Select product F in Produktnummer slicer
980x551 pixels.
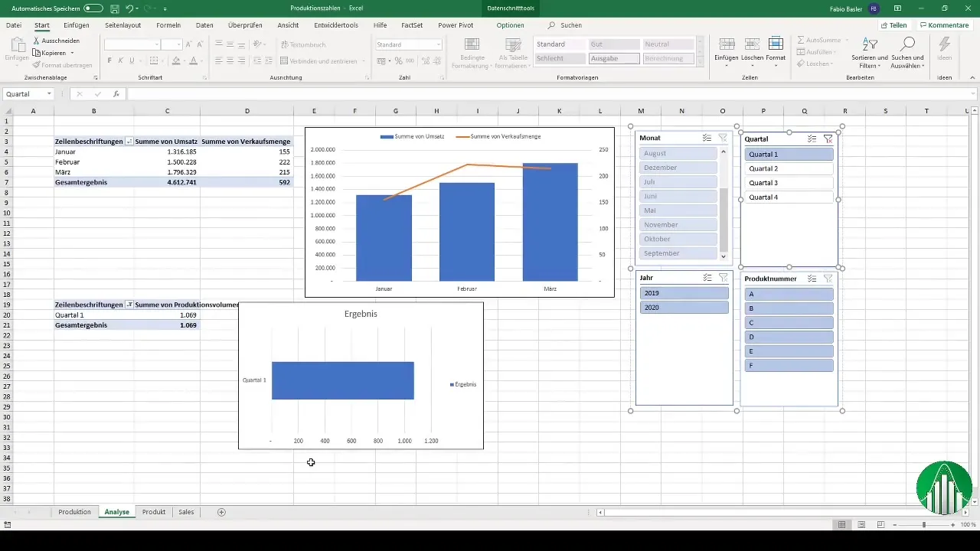click(789, 366)
